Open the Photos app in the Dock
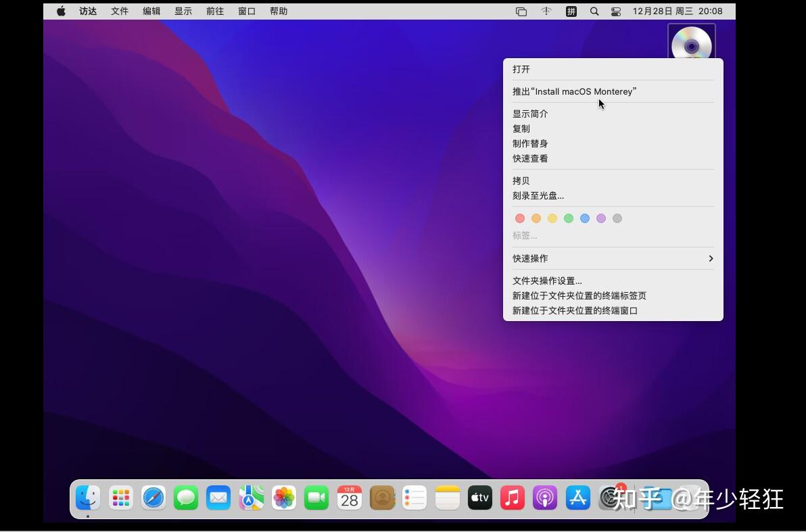 pos(283,498)
